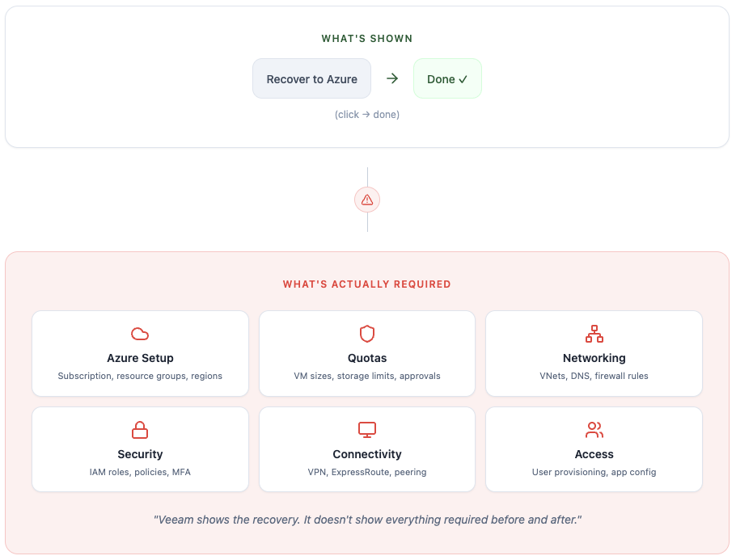The image size is (736, 560).
Task: Click "VM sizes, storage limits, approvals" text
Action: [367, 376]
